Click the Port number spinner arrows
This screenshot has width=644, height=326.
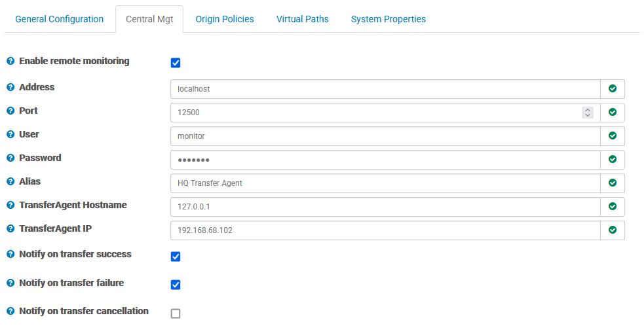(x=588, y=113)
